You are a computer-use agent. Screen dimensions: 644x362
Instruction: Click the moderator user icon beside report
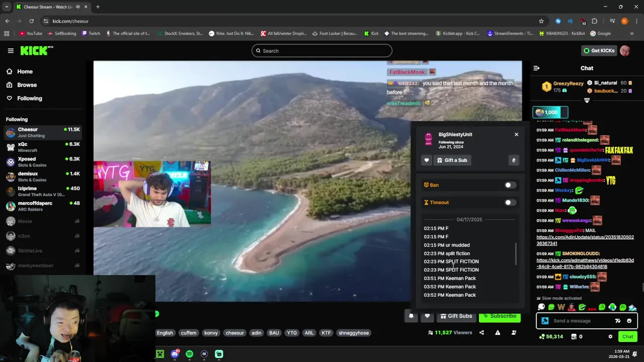point(514,332)
